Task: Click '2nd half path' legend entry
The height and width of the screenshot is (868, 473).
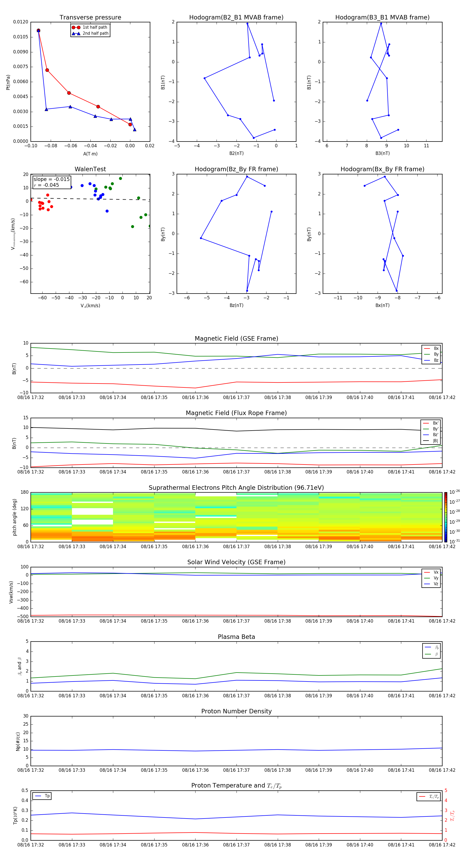Action: coord(90,33)
